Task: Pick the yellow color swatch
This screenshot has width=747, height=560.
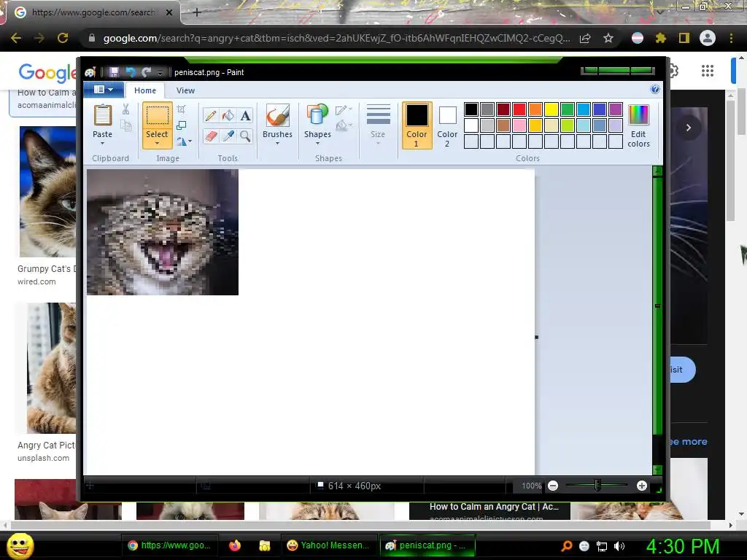Action: (551, 109)
